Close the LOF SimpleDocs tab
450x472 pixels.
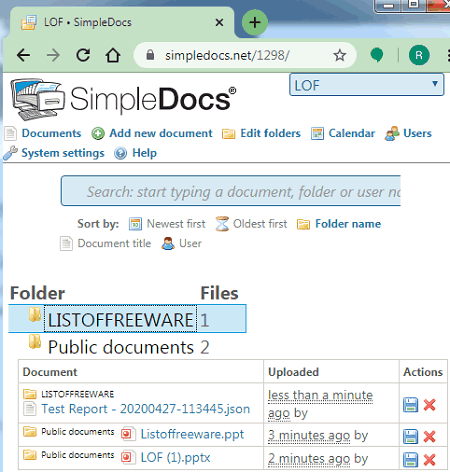click(219, 23)
